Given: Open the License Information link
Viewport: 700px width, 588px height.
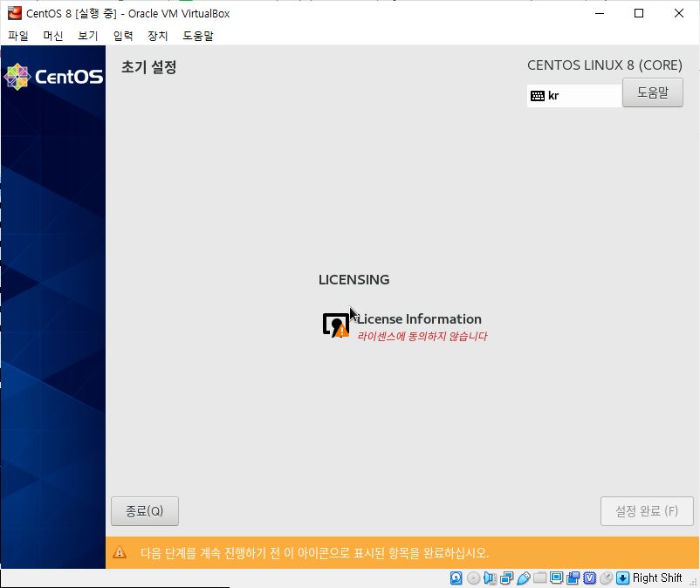Looking at the screenshot, I should pyautogui.click(x=419, y=319).
